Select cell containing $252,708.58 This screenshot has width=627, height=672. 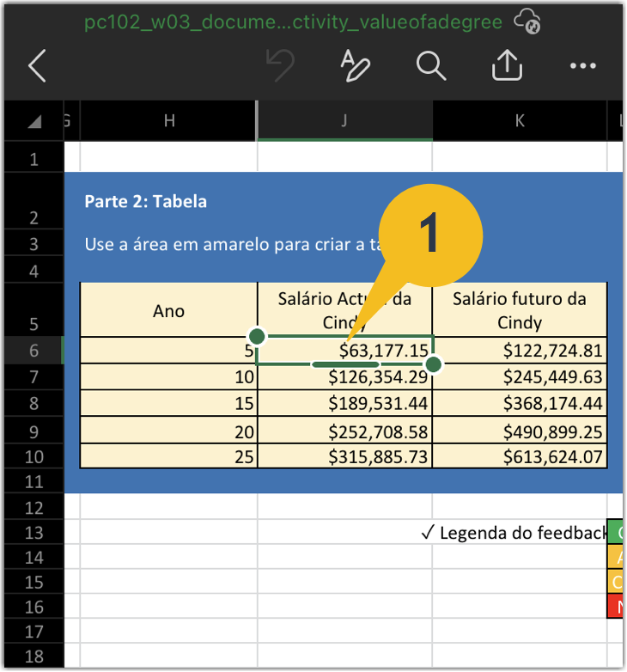point(344,430)
